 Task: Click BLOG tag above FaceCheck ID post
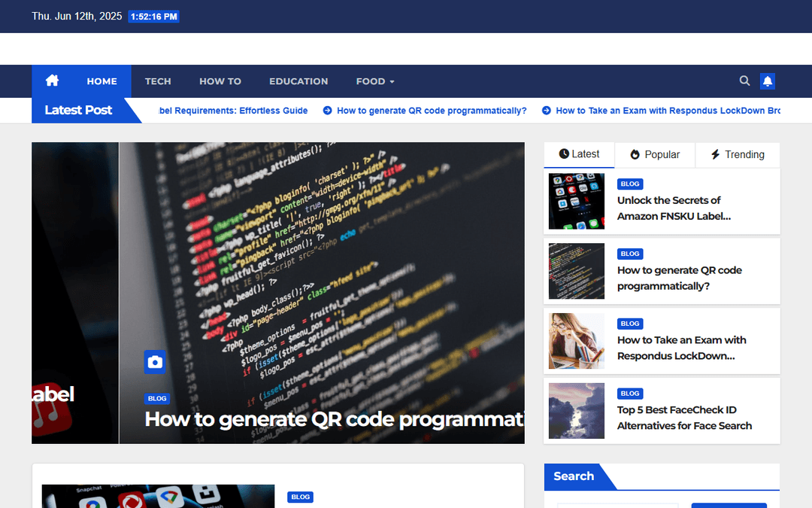pyautogui.click(x=630, y=394)
